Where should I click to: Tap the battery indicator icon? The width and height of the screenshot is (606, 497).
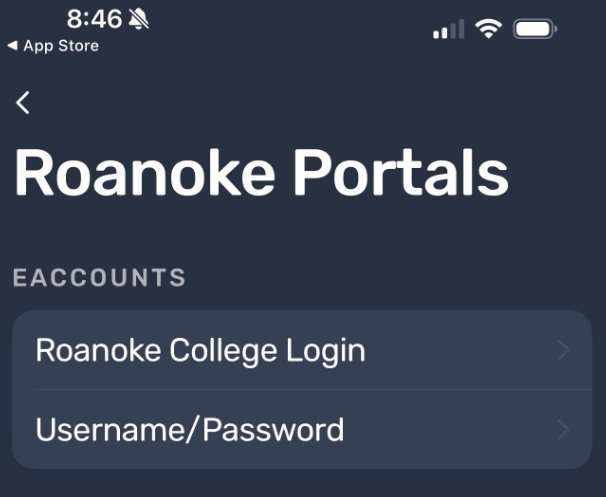coord(535,29)
